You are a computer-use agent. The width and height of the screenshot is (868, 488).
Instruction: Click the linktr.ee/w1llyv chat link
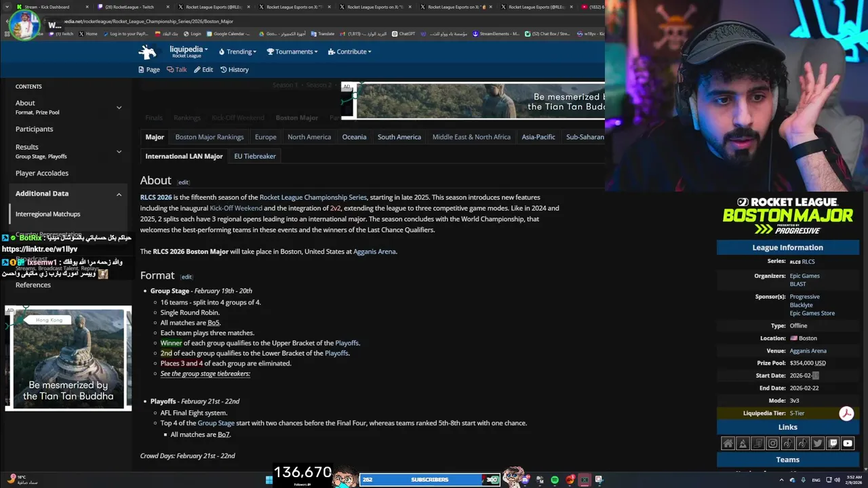click(x=39, y=249)
